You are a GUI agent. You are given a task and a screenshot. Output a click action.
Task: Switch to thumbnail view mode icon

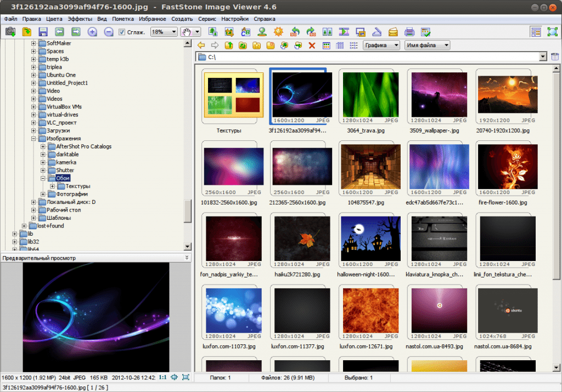coord(326,46)
